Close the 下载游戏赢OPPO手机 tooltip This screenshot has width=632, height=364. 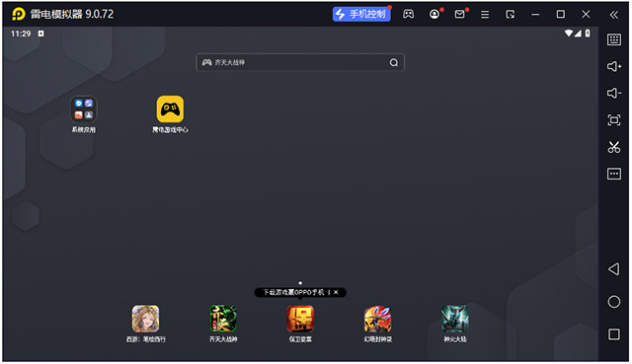336,292
